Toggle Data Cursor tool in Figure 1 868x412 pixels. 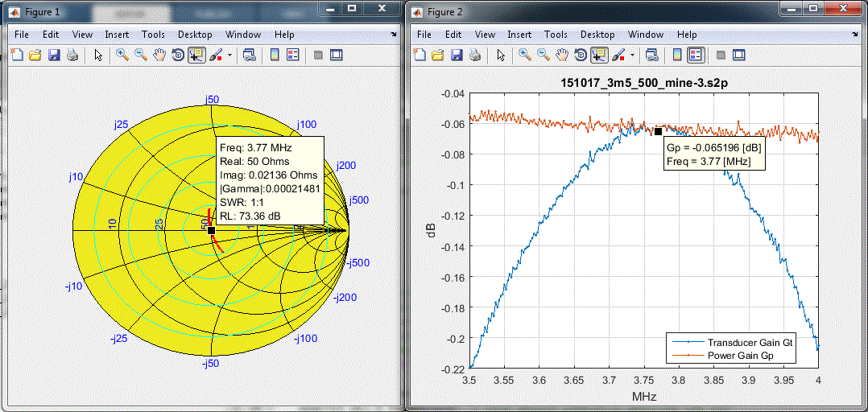pos(196,56)
